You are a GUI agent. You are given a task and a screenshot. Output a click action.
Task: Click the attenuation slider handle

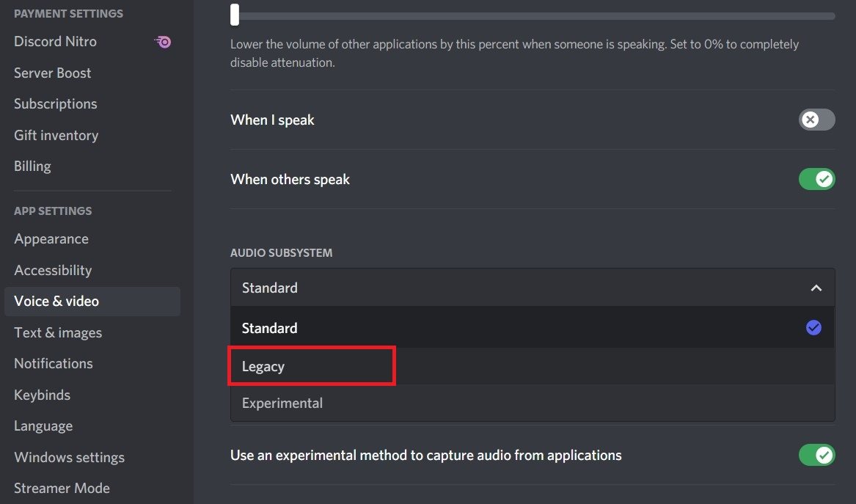click(x=235, y=15)
